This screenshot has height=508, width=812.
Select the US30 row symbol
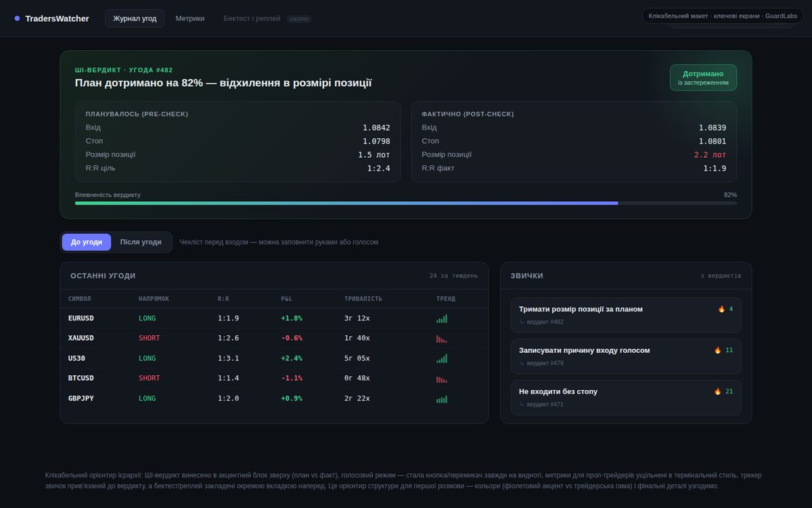[x=78, y=358]
